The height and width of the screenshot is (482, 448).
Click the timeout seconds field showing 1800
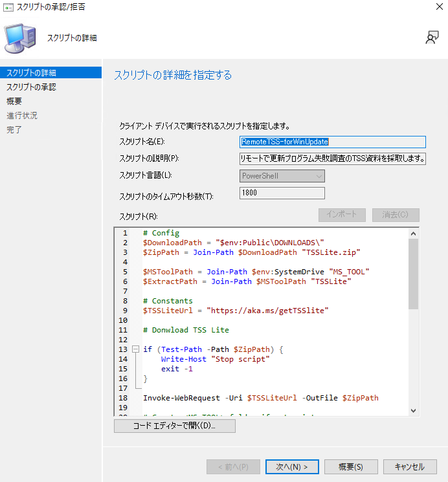tap(282, 193)
